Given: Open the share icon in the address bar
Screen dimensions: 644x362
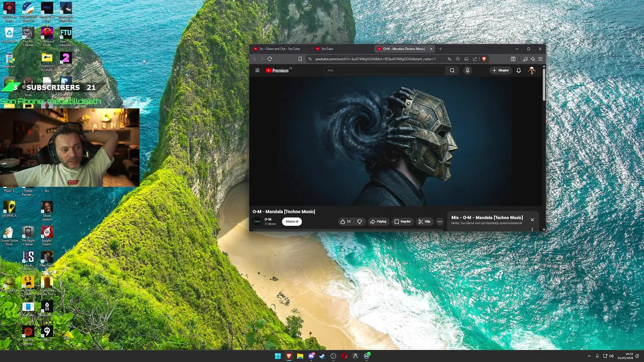Looking at the screenshot, I should [x=475, y=59].
